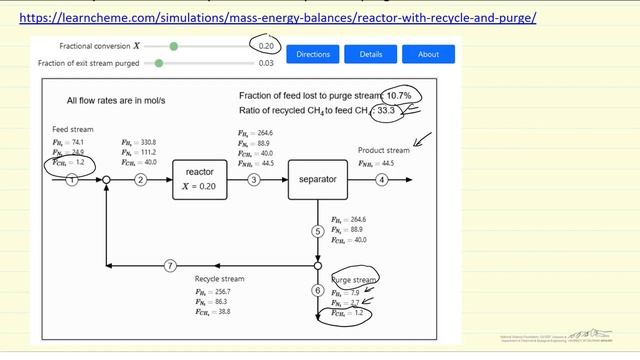Screen dimensions: 640x360
Task: Select stream 5 circle marker
Action: [318, 231]
